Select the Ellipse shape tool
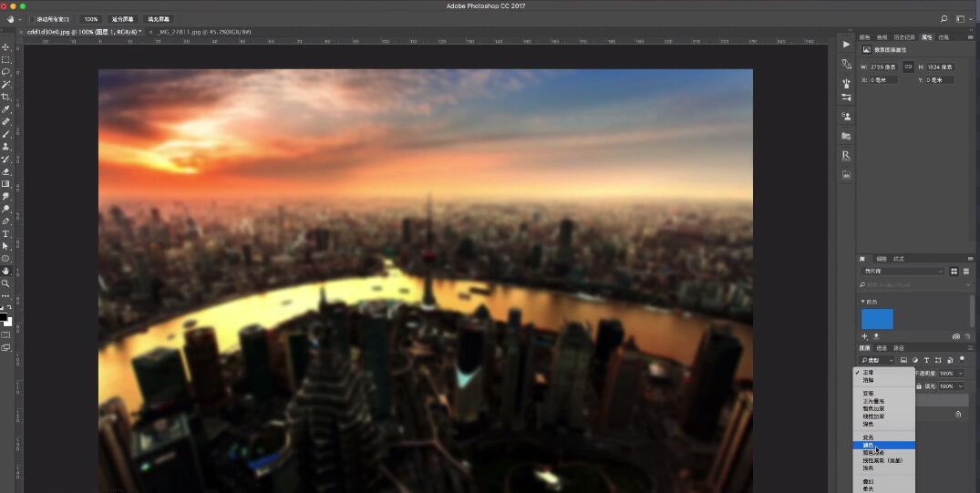 pyautogui.click(x=6, y=259)
